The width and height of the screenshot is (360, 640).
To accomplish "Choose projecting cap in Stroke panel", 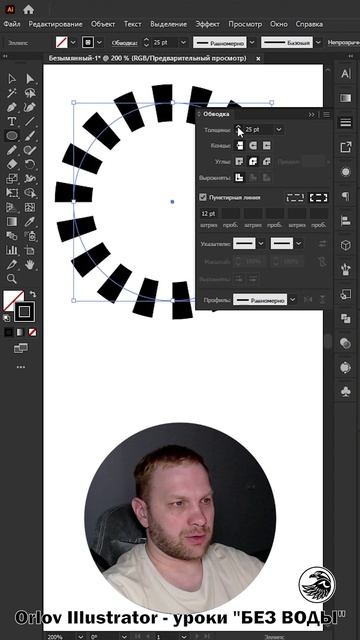I will (x=266, y=146).
